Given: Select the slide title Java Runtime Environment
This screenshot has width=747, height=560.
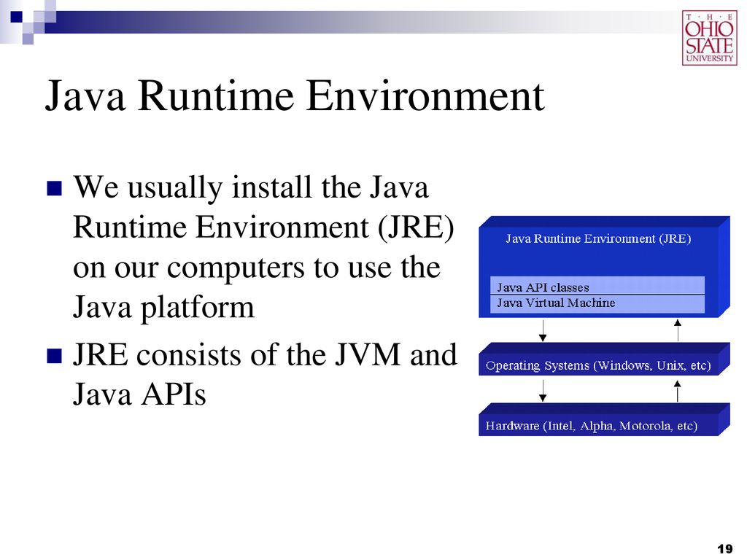Looking at the screenshot, I should pos(295,96).
